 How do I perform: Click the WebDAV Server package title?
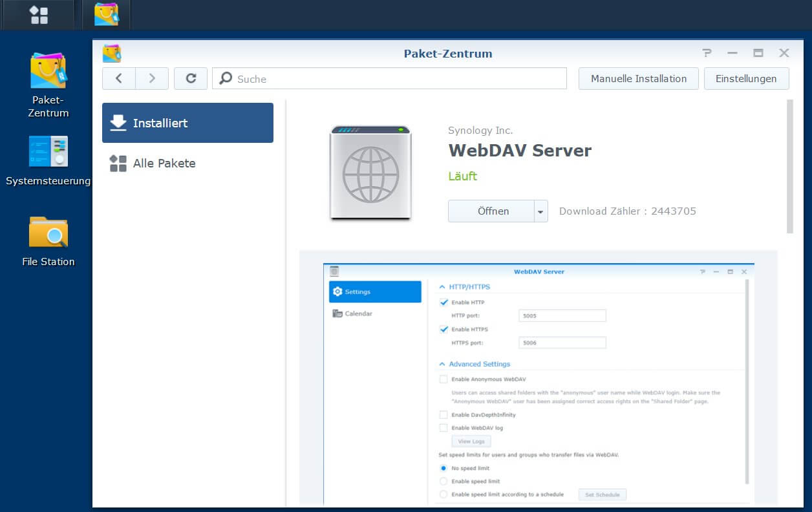[x=520, y=151]
